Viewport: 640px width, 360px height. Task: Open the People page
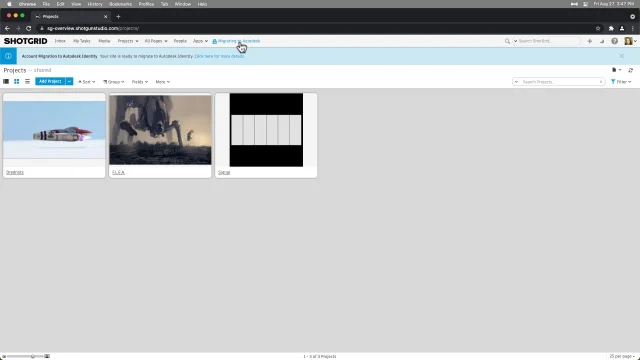[x=180, y=41]
